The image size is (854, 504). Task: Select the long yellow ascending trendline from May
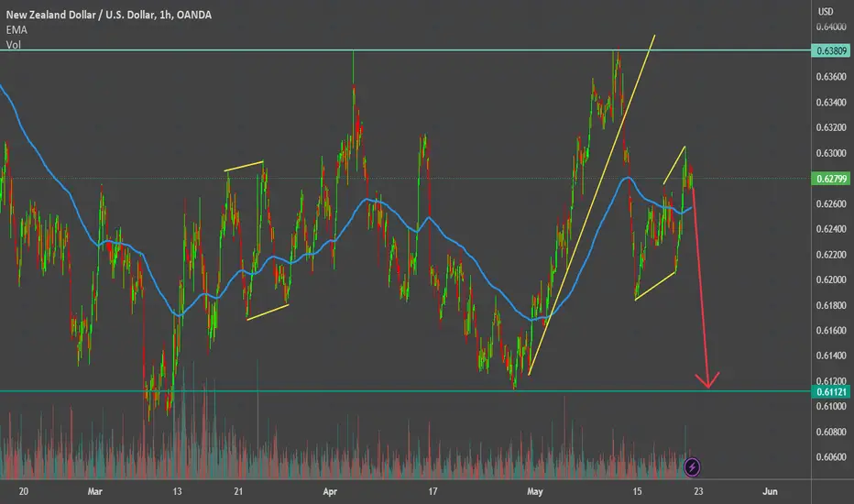click(592, 205)
